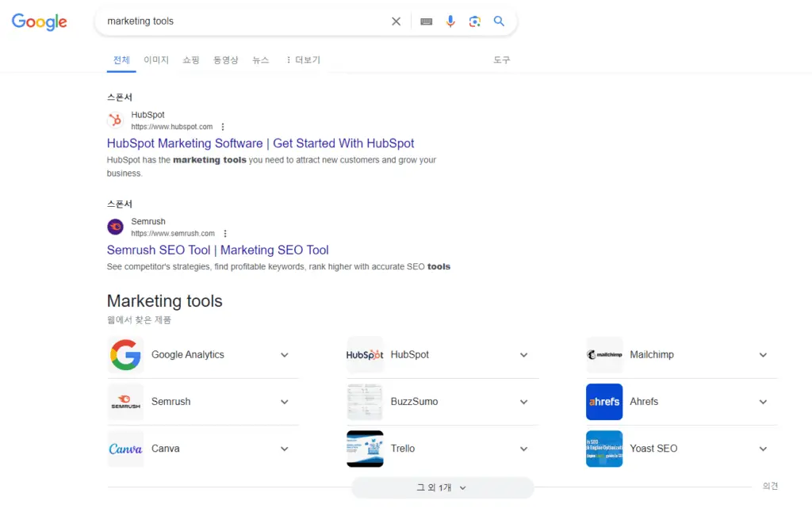Click the Marketing tools section heading
Image resolution: width=812 pixels, height=508 pixels.
coord(165,301)
